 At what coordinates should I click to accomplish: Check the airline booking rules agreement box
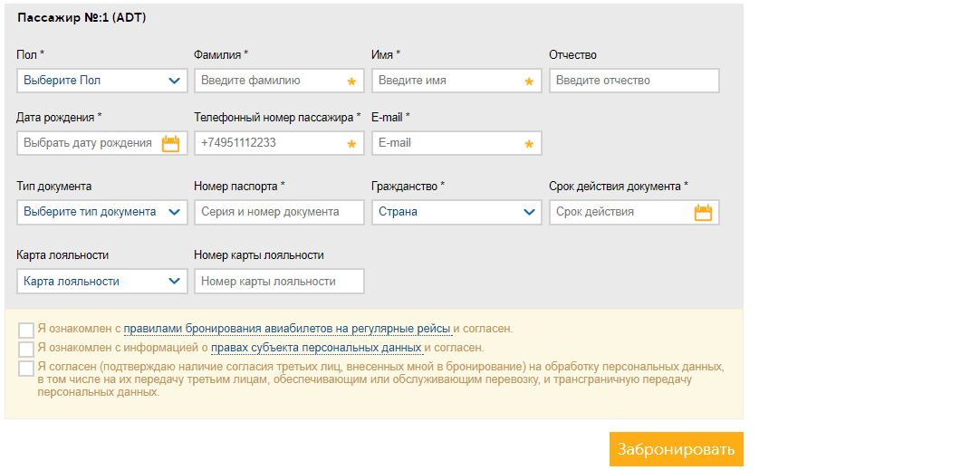(x=26, y=331)
